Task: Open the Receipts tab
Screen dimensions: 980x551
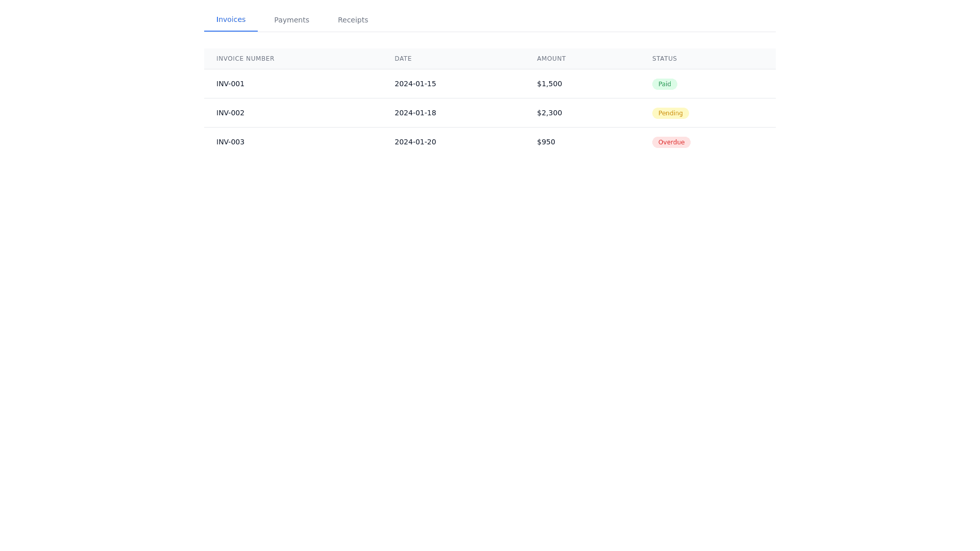Action: pos(353,20)
